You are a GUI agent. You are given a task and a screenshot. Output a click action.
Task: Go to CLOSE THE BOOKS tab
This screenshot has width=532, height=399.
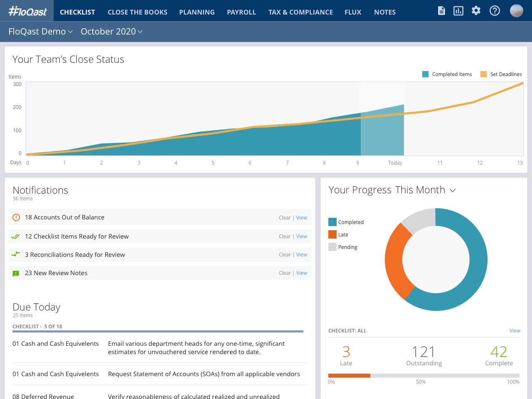pos(138,12)
